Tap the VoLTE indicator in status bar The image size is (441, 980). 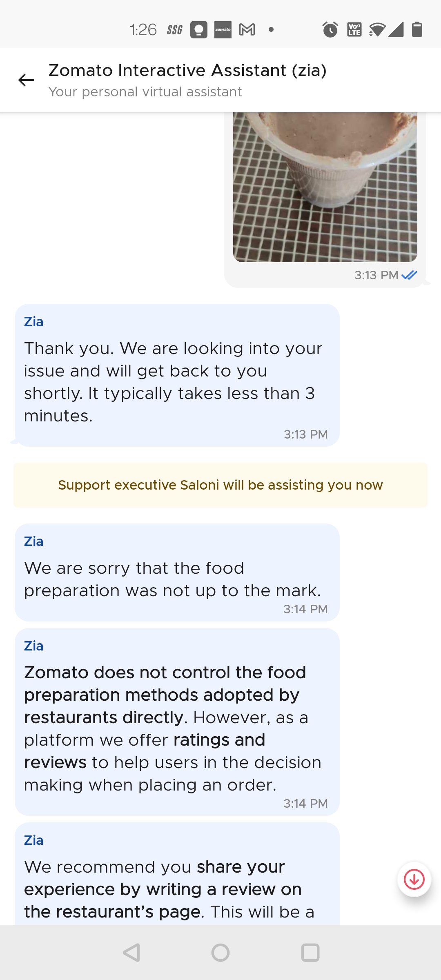point(354,30)
